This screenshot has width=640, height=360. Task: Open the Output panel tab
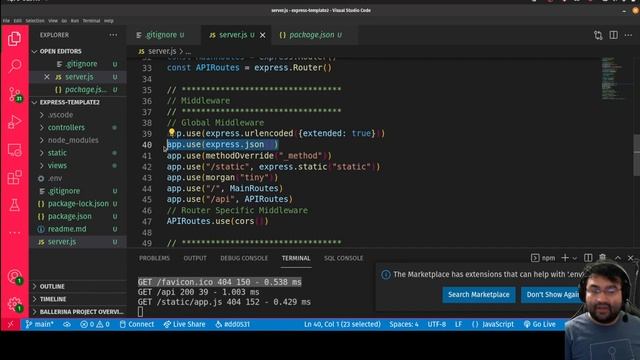pos(195,258)
